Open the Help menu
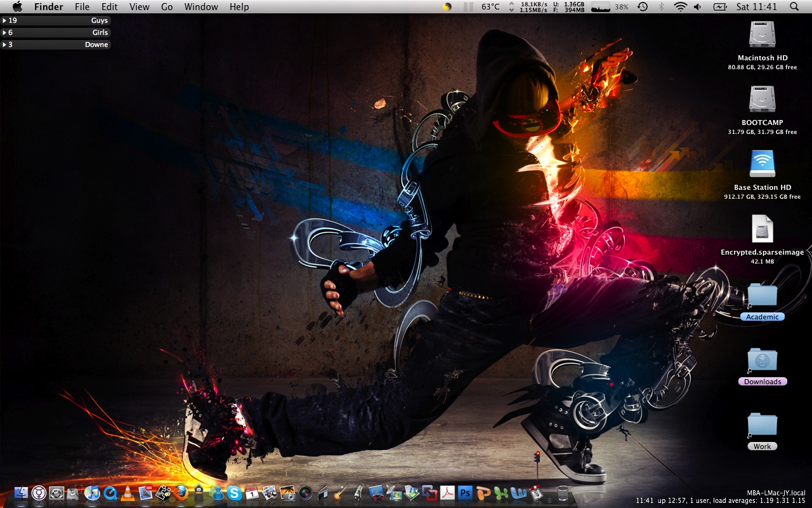This screenshot has width=812, height=508. click(239, 6)
